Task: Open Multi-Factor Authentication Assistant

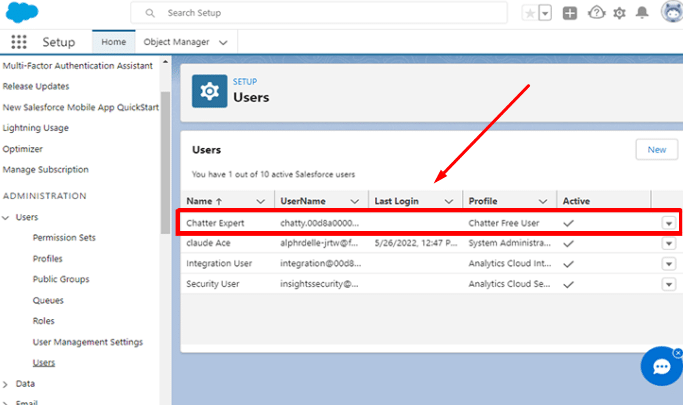Action: click(78, 66)
